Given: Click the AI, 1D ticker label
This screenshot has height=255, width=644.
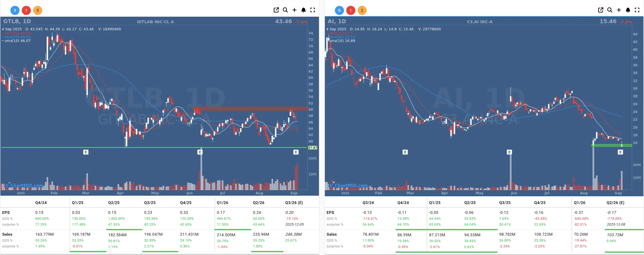Looking at the screenshot, I should coord(337,21).
